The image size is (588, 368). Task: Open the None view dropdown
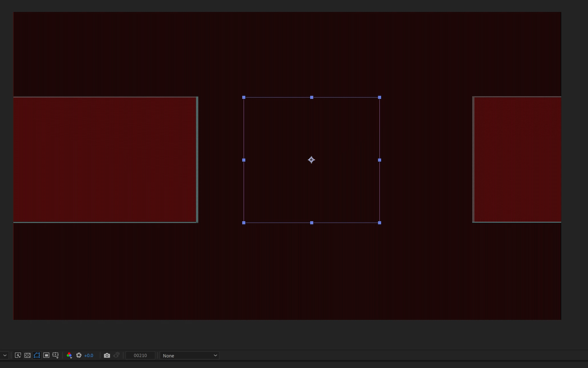189,355
